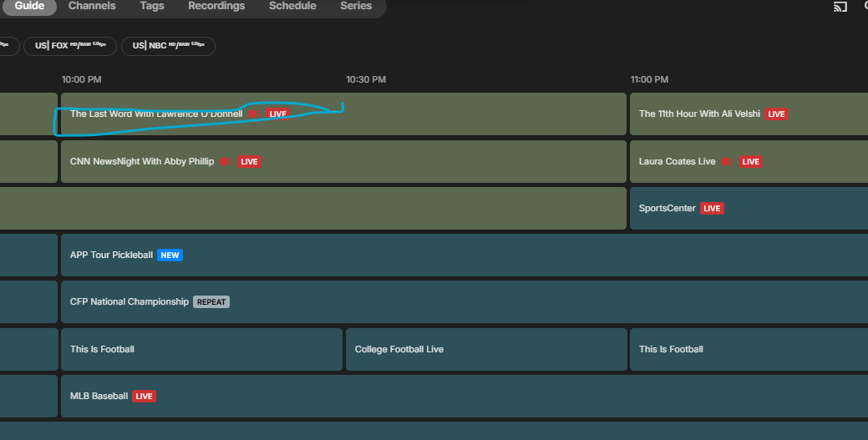
Task: Click LIVE badge on Laura Coates Live
Action: click(751, 162)
